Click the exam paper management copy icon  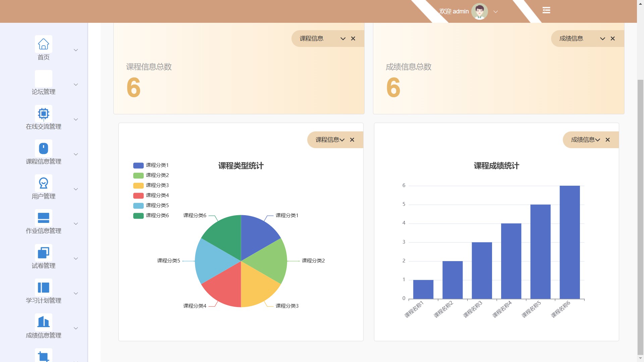point(43,253)
